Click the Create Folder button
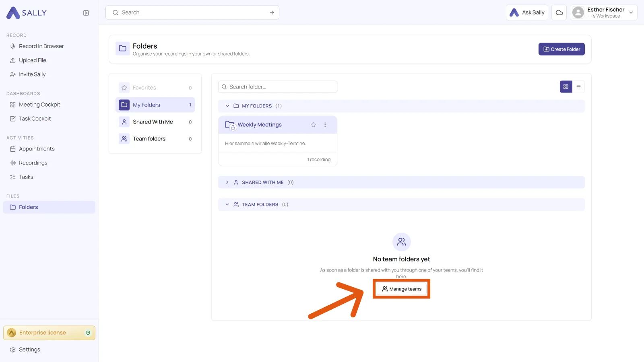 coord(561,49)
